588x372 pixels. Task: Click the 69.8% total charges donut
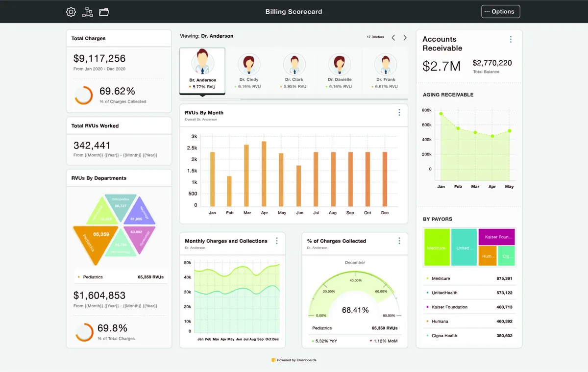[85, 332]
